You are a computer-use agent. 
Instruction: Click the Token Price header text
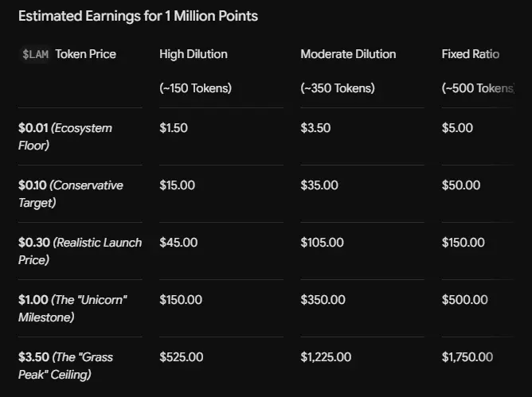click(86, 54)
